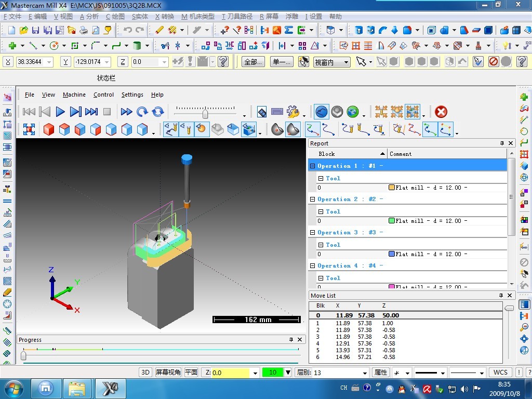
Task: Click the 全部 select all button
Action: tap(253, 62)
